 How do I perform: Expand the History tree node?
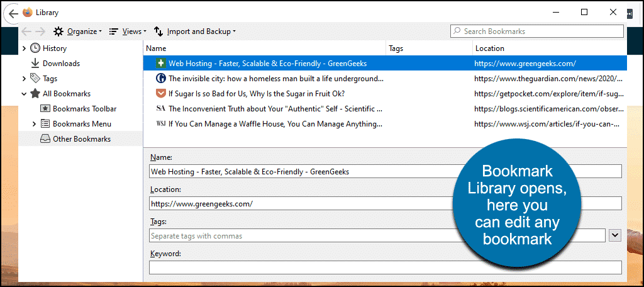[25, 48]
